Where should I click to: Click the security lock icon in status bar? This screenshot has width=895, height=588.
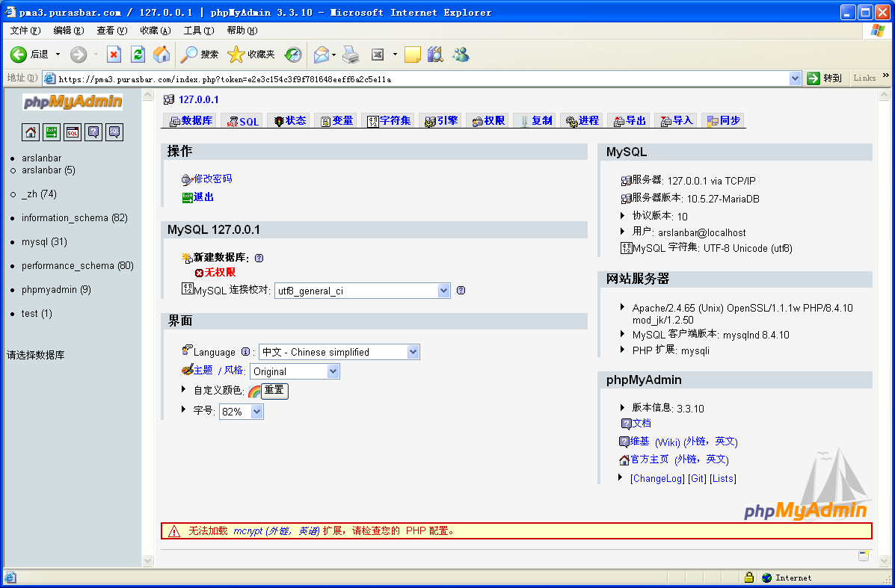pos(749,577)
